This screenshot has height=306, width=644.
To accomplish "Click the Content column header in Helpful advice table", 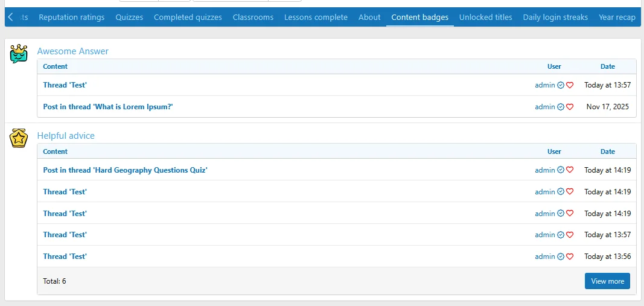I will [55, 151].
